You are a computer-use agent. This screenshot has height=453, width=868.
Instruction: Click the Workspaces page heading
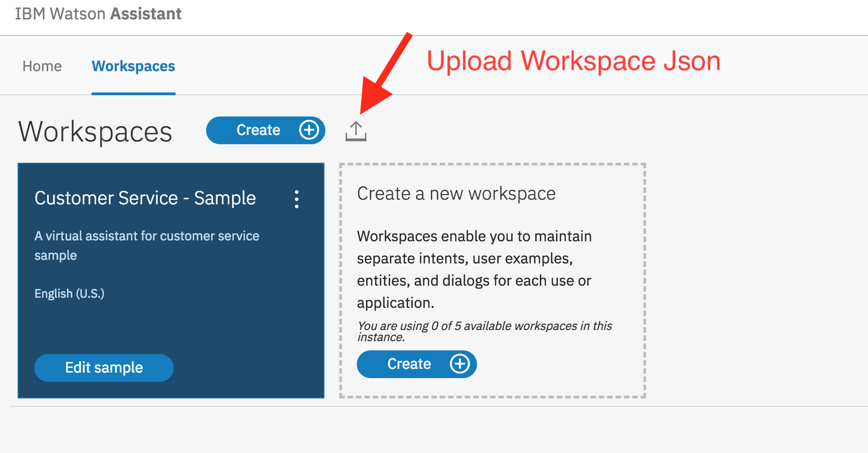95,132
